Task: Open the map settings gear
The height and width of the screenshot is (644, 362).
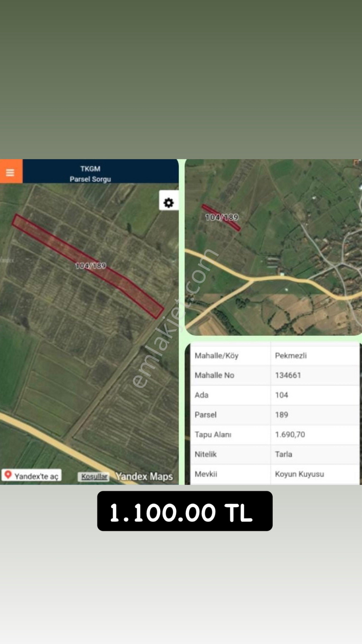Action: pos(169,203)
